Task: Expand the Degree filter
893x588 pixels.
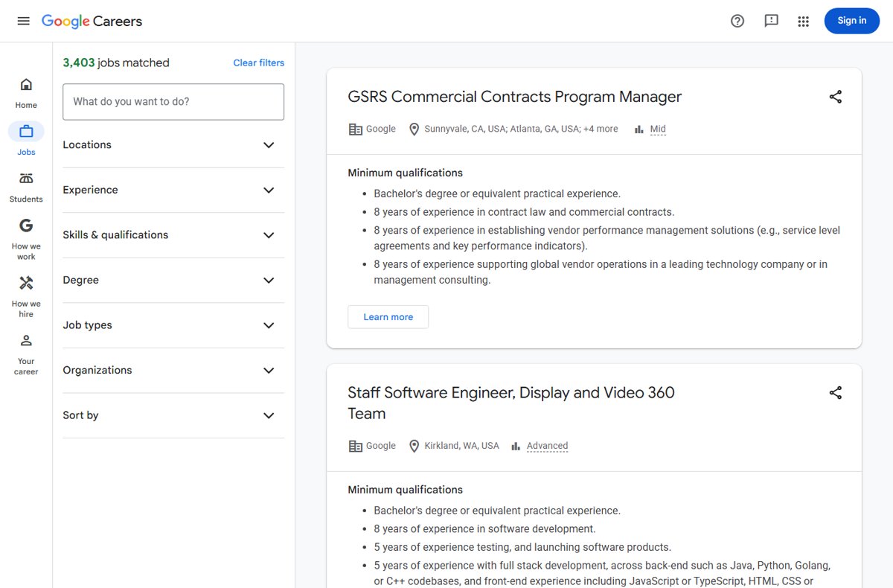Action: pyautogui.click(x=173, y=280)
